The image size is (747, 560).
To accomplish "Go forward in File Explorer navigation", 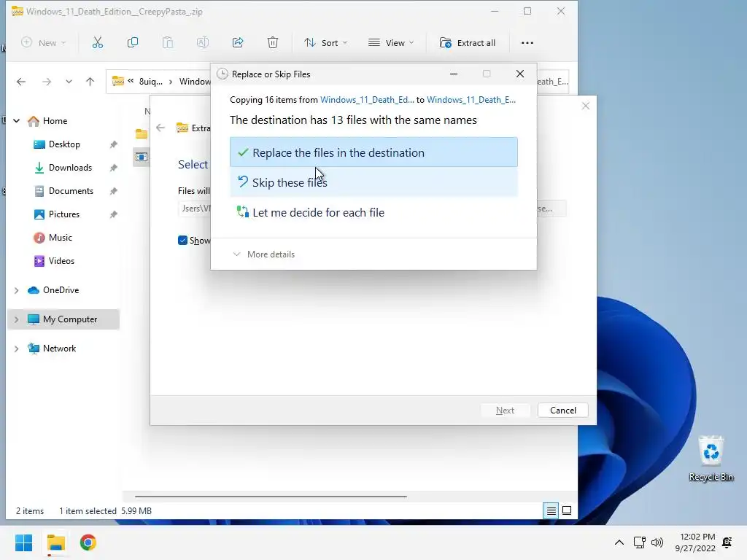I will (x=46, y=82).
